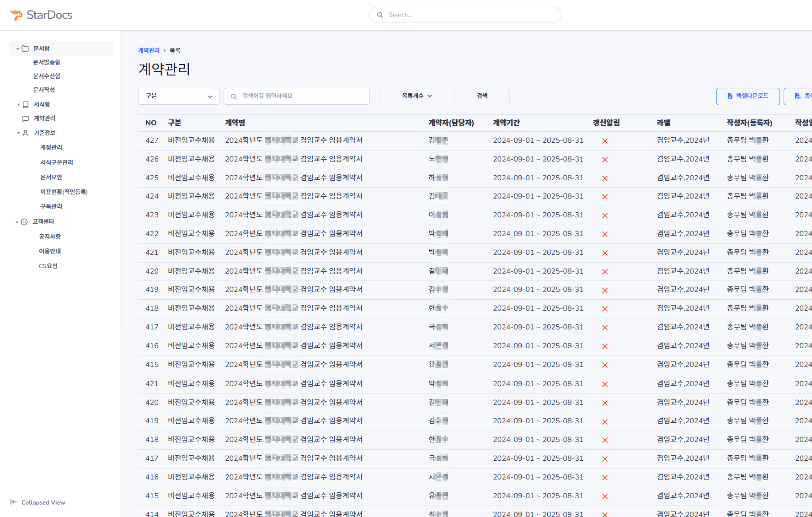Open 문서발송함 in sidebar
The height and width of the screenshot is (517, 812).
[x=47, y=62]
